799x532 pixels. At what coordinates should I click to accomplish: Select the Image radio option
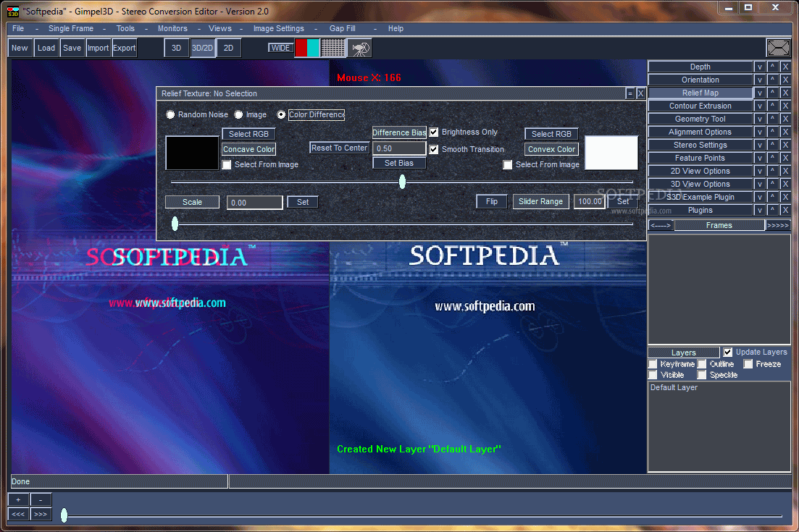238,114
